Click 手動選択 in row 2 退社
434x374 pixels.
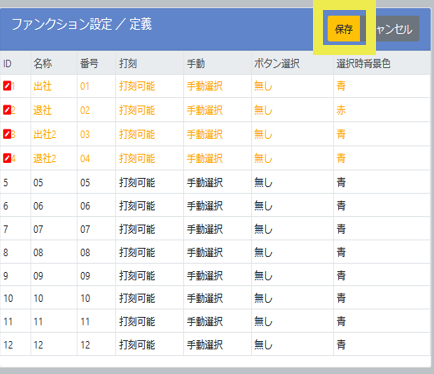point(205,110)
